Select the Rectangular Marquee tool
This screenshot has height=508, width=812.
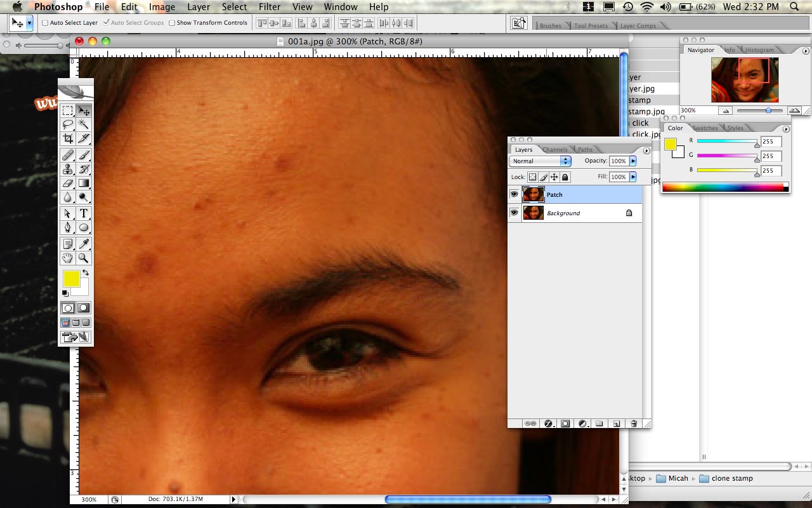point(68,111)
